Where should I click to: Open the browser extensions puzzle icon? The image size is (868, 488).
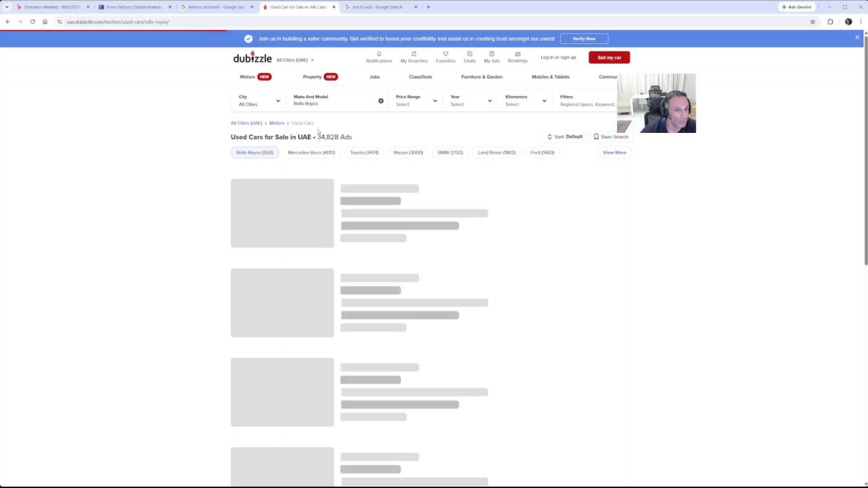(830, 22)
